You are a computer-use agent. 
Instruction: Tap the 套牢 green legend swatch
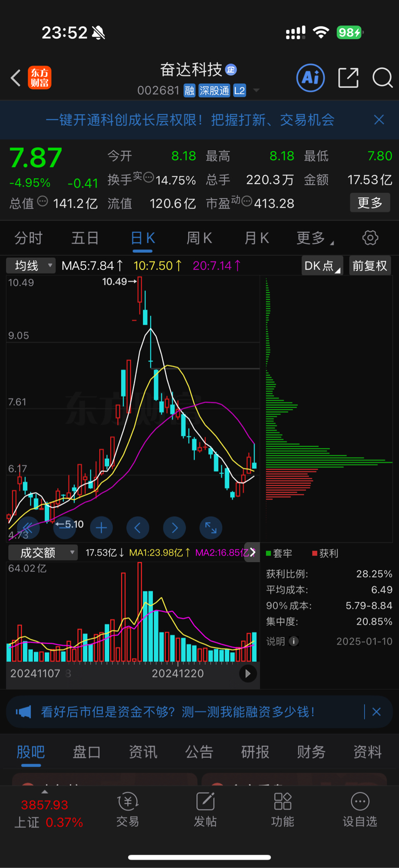tap(269, 554)
